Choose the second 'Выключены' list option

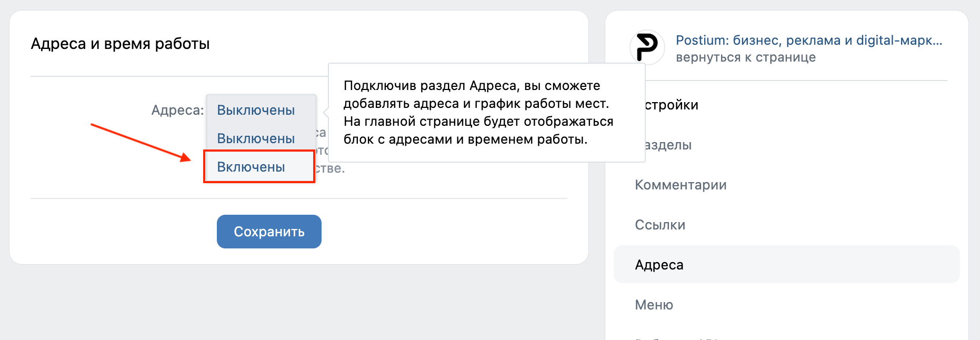tap(256, 138)
